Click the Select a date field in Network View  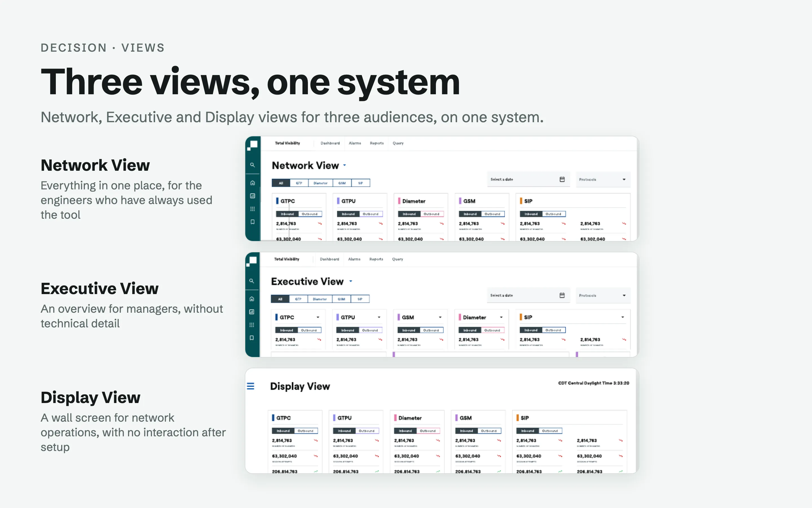[x=528, y=179]
